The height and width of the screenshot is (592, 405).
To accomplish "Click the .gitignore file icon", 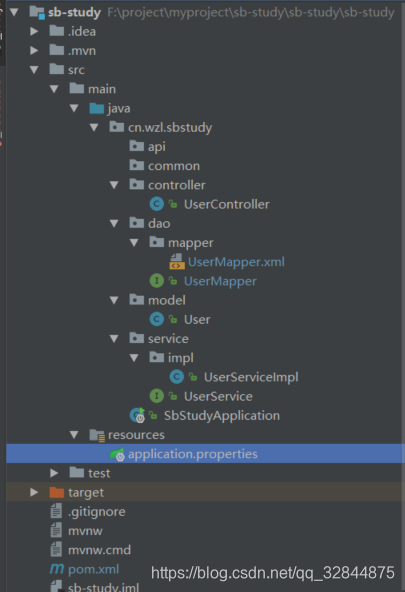I will point(56,511).
